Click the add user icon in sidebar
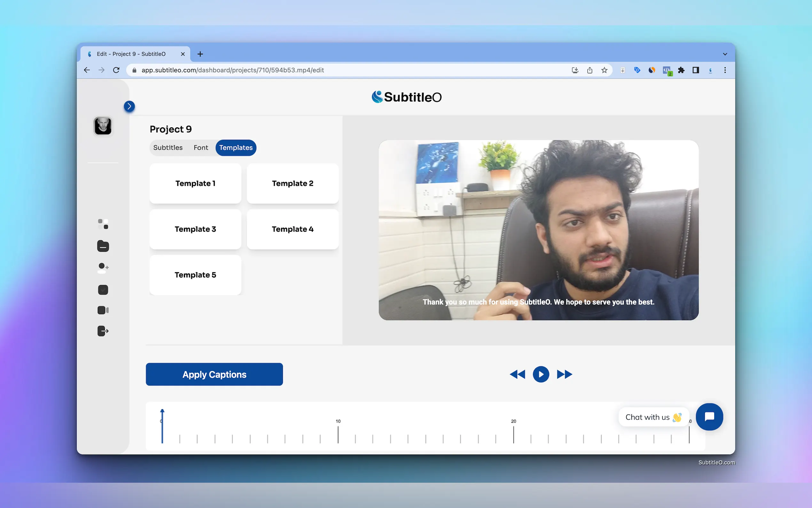This screenshot has height=508, width=812. (x=103, y=268)
